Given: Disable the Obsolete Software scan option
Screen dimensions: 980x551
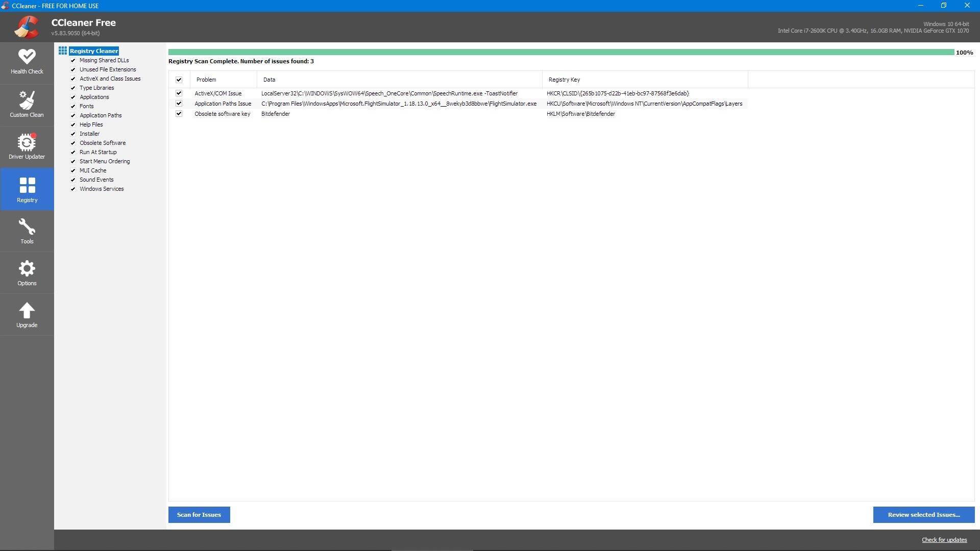Looking at the screenshot, I should 72,143.
